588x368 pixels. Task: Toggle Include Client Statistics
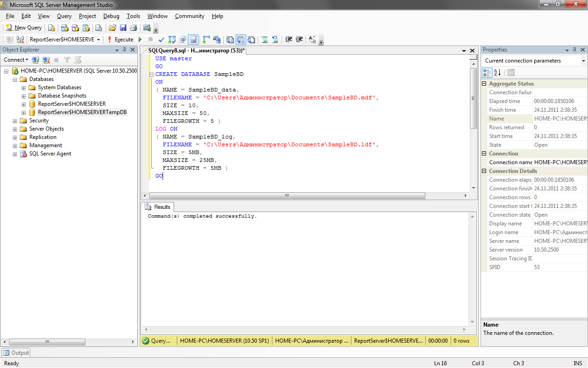click(x=217, y=40)
